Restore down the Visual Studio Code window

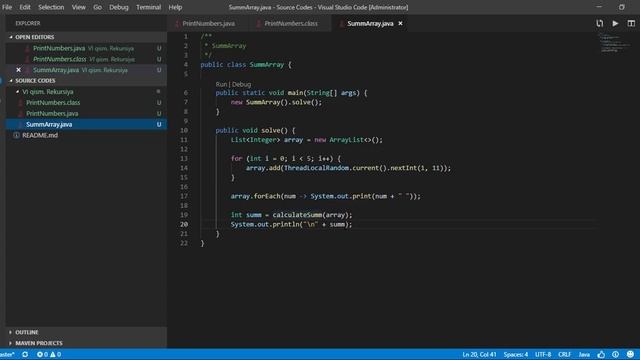pyautogui.click(x=622, y=7)
